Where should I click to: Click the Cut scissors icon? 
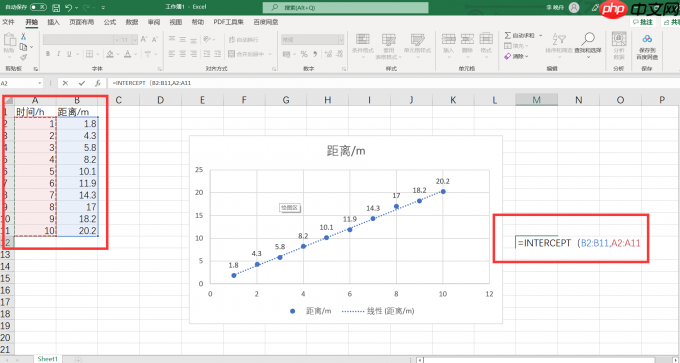point(23,36)
